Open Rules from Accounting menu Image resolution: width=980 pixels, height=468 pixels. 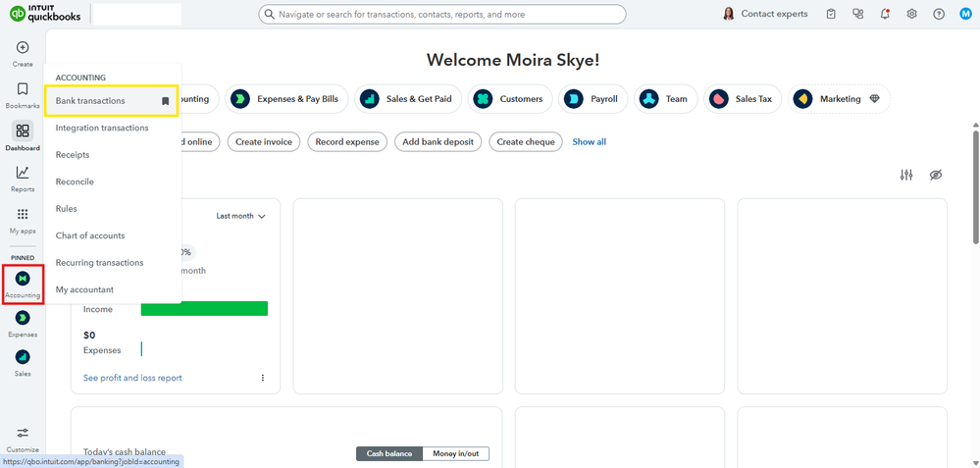tap(67, 209)
